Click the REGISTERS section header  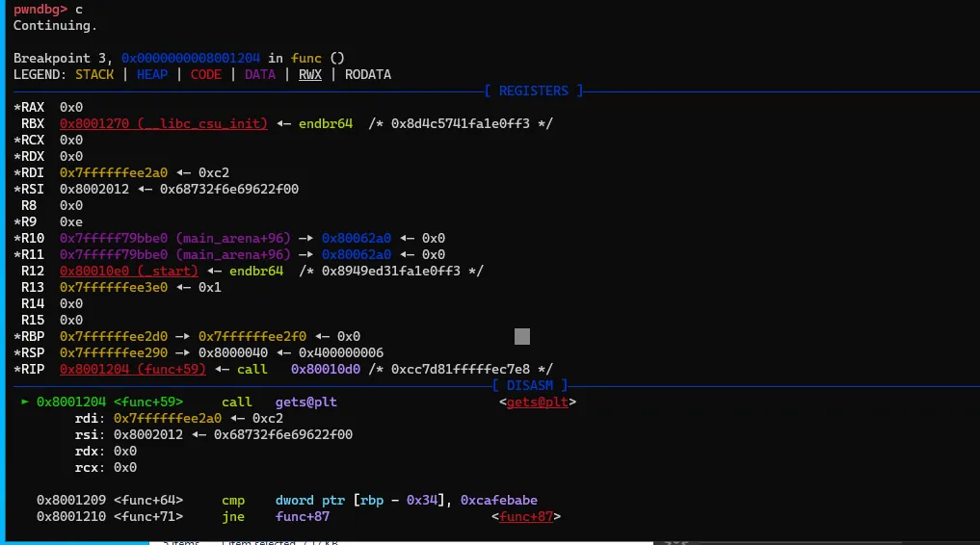tap(533, 91)
